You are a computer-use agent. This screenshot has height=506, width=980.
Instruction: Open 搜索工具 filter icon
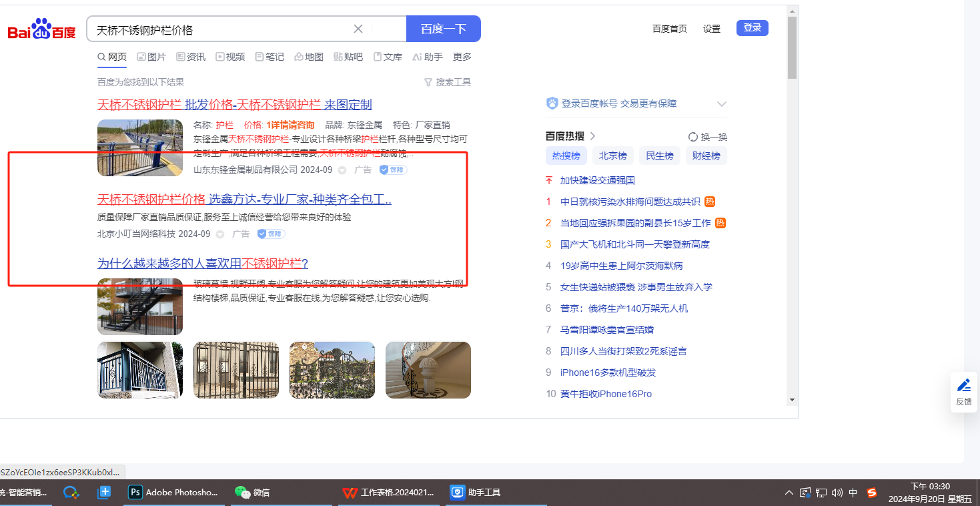point(428,82)
